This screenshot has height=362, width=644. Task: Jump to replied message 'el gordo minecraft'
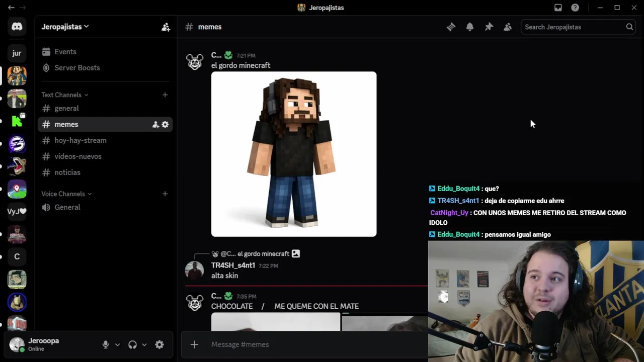263,254
